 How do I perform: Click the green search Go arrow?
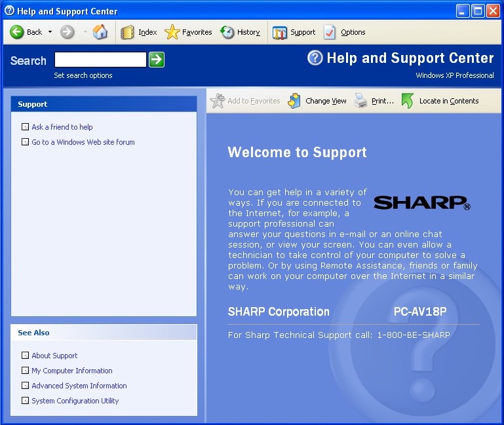[157, 60]
